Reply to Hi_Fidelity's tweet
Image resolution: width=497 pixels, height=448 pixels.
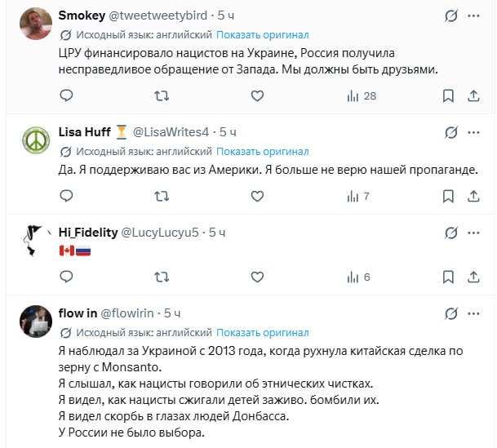coord(66,277)
